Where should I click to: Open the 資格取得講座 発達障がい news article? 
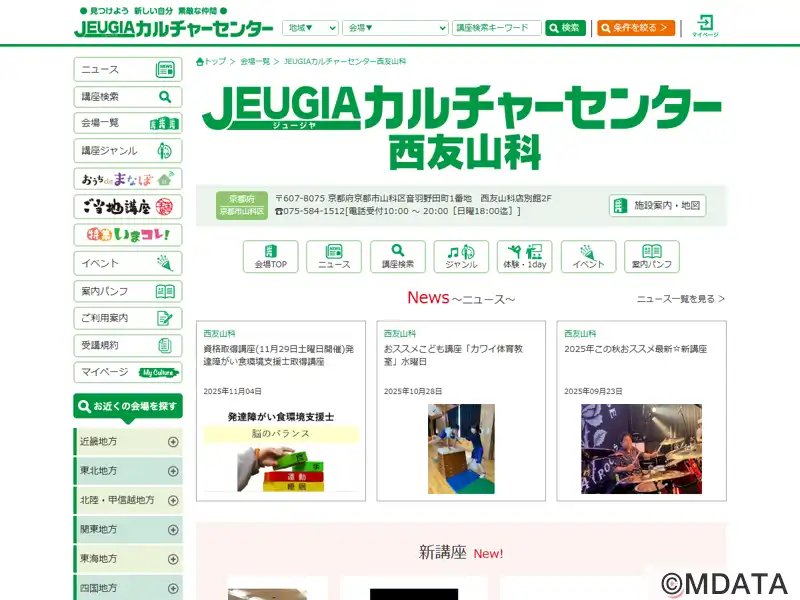[x=279, y=355]
